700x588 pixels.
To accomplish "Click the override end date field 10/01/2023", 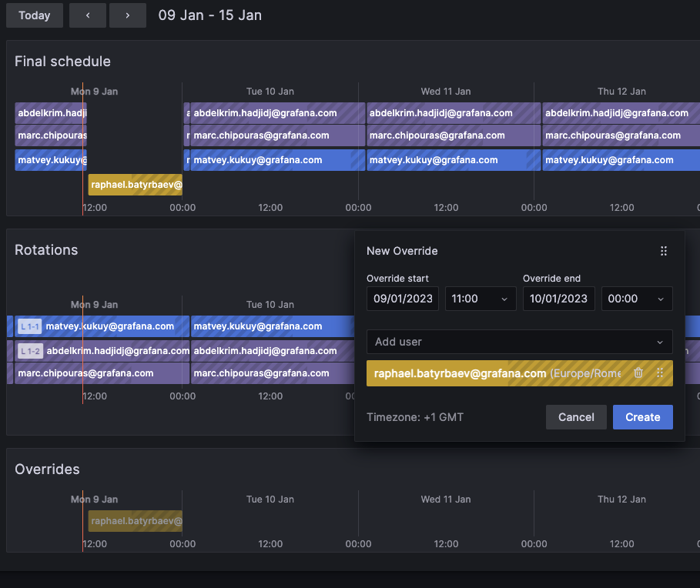I will [x=558, y=299].
